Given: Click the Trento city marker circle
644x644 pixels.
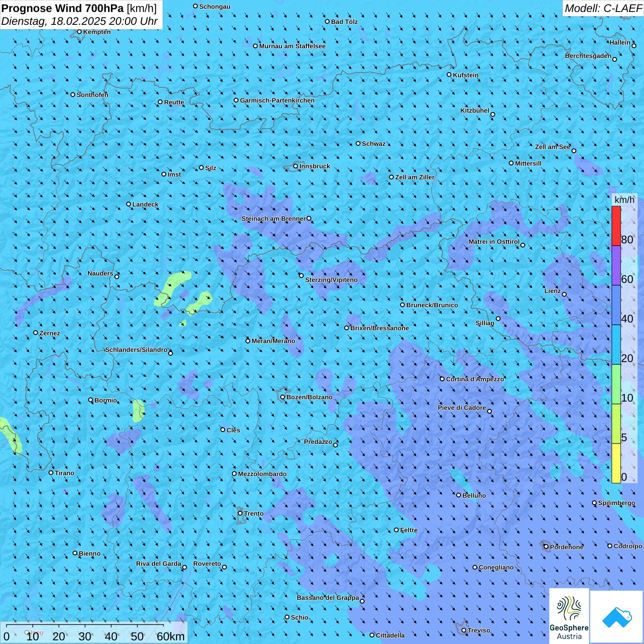Looking at the screenshot, I should 240,513.
